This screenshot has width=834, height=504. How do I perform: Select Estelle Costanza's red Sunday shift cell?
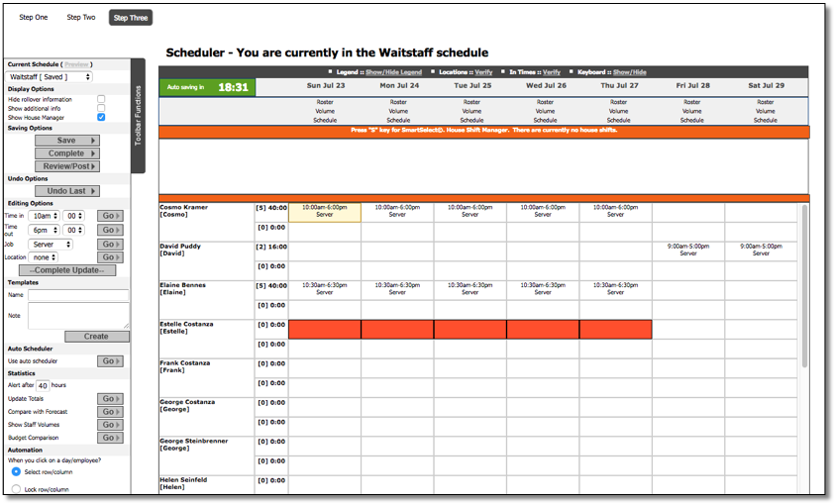click(x=324, y=329)
